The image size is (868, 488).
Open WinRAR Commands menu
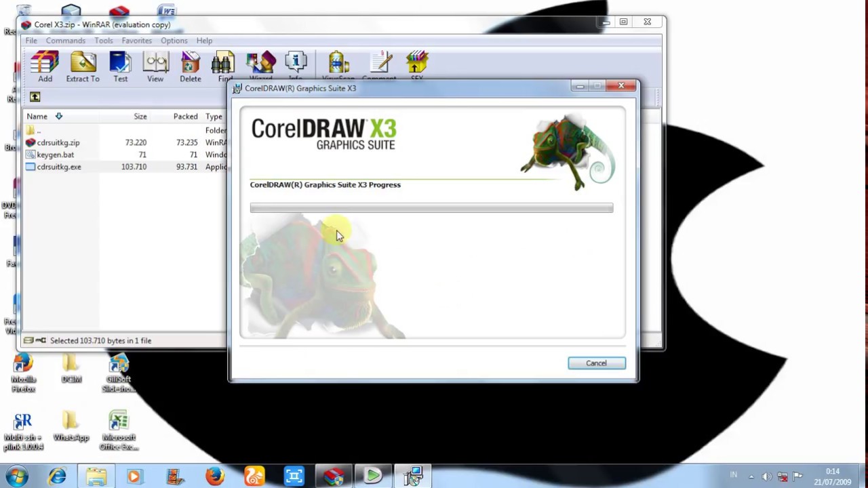(66, 41)
